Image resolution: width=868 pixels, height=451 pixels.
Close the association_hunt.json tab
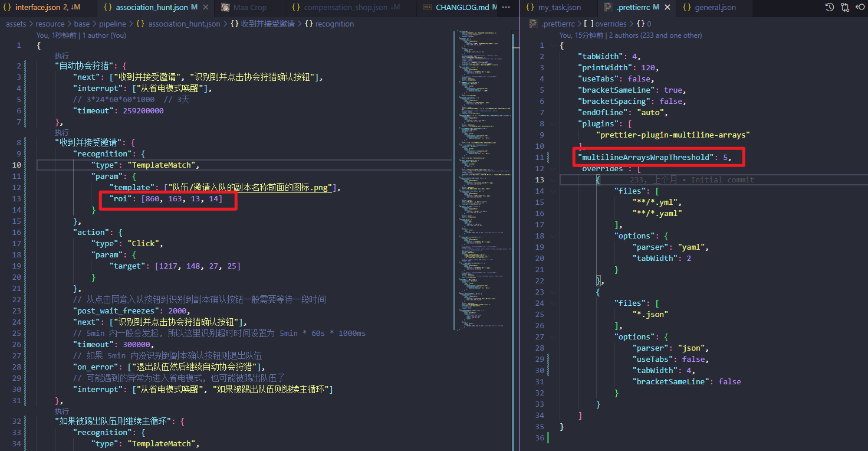point(205,8)
